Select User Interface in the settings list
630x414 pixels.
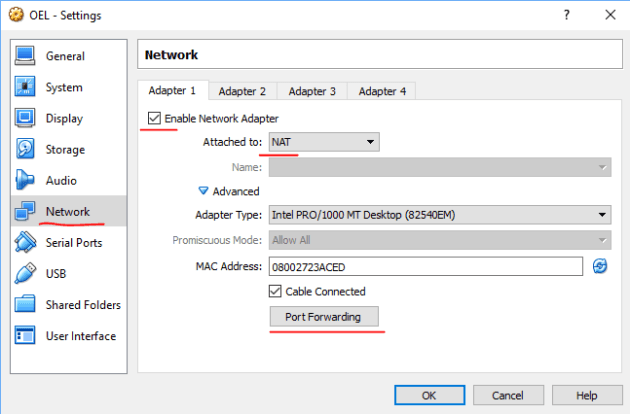69,336
